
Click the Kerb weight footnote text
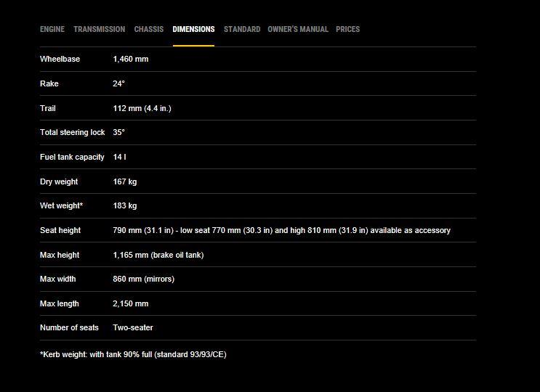133,354
